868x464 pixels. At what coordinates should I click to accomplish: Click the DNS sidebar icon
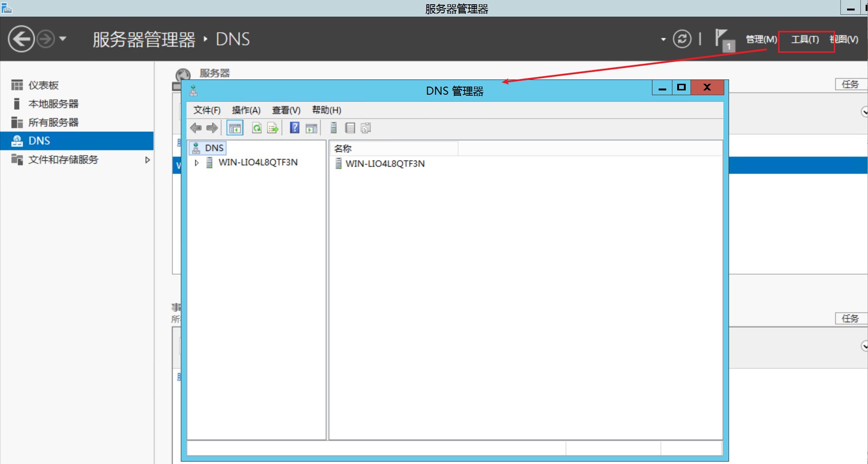(x=17, y=141)
